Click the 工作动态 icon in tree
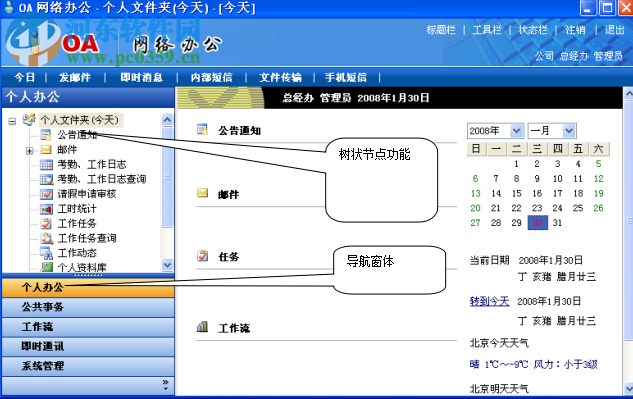Image resolution: width=633 pixels, height=399 pixels. tap(46, 253)
